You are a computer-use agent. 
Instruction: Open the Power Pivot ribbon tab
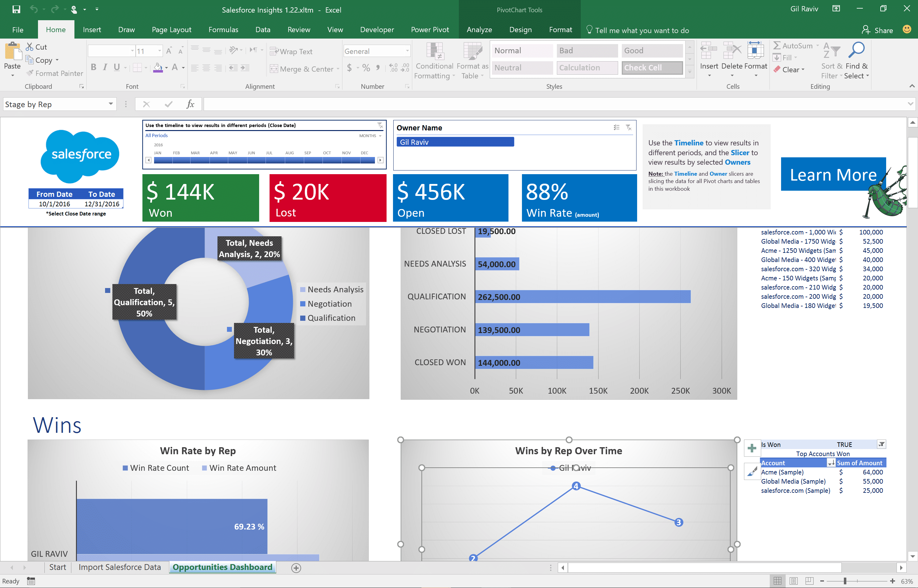click(430, 30)
